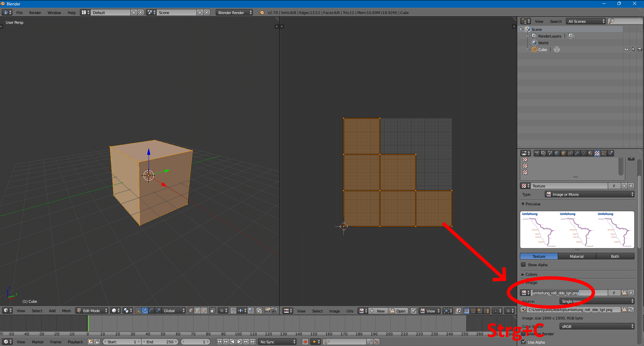Open the Modifiers wrench tab

(577, 153)
